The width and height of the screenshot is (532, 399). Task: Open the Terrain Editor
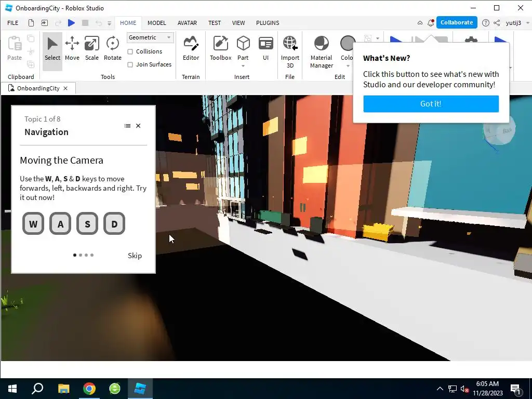coord(191,49)
